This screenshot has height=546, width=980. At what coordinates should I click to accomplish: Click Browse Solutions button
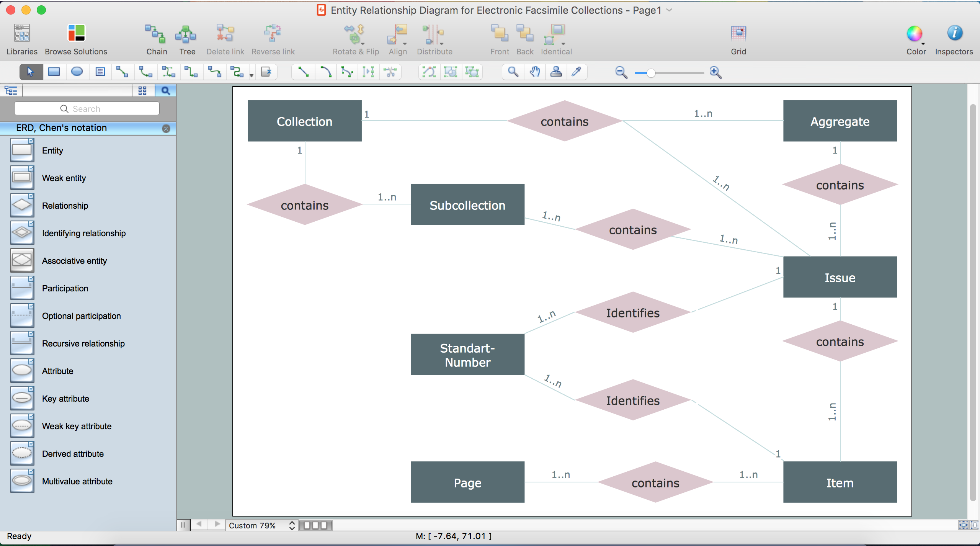[75, 38]
